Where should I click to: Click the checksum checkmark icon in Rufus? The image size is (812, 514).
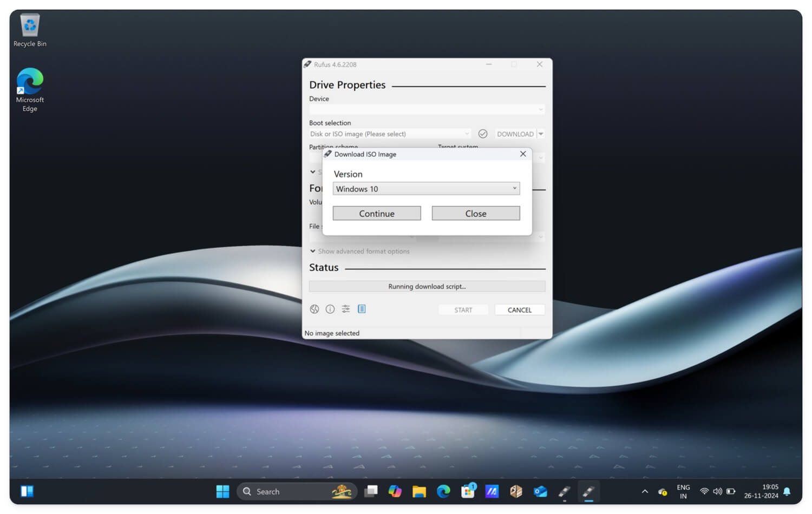483,134
